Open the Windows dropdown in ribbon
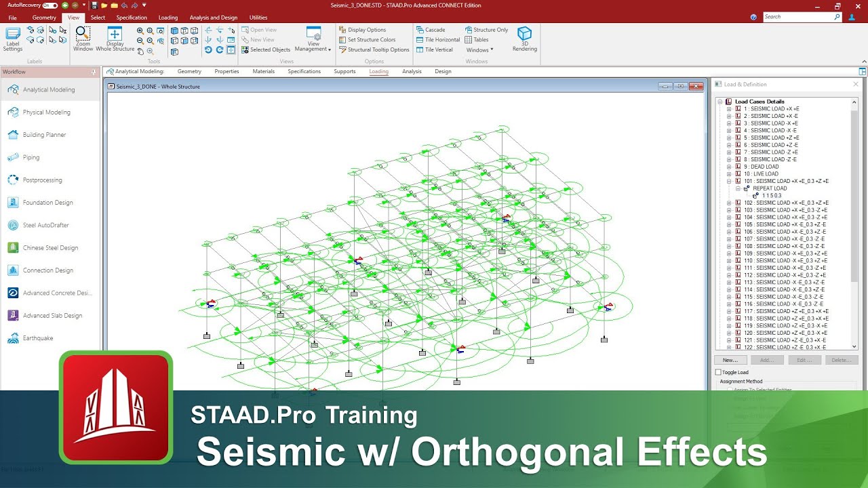The height and width of the screenshot is (488, 868). click(479, 49)
